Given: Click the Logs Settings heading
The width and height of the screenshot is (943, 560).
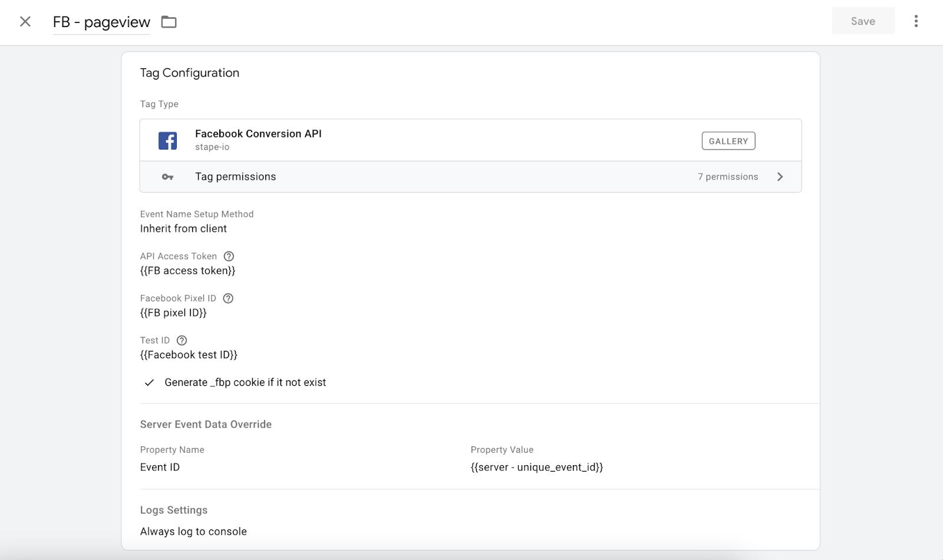Looking at the screenshot, I should tap(174, 510).
